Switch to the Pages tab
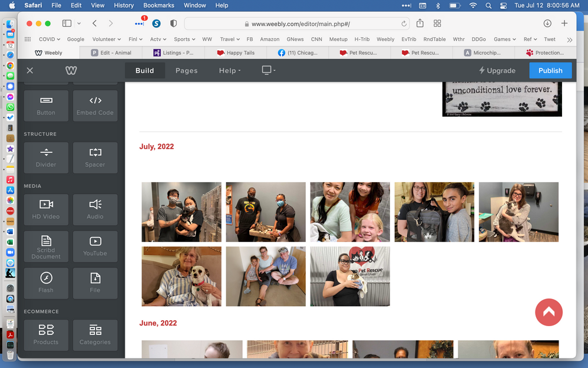Image resolution: width=588 pixels, height=368 pixels. coord(186,70)
